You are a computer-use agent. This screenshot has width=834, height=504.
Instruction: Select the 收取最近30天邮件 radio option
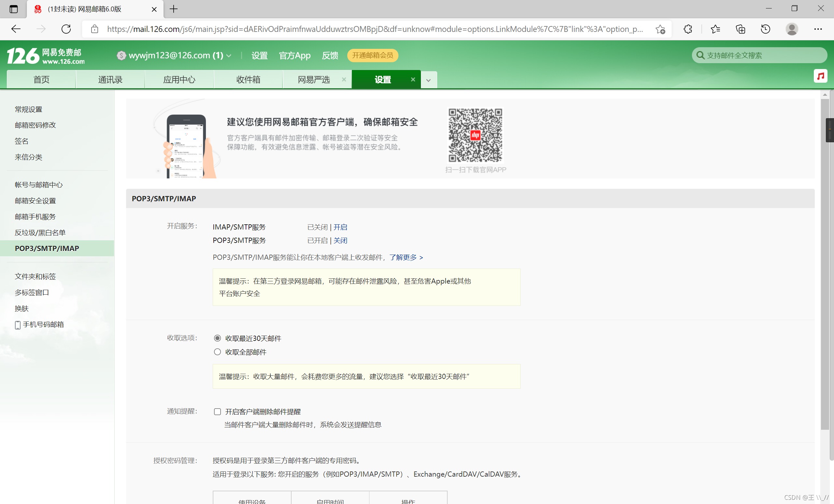coord(217,338)
